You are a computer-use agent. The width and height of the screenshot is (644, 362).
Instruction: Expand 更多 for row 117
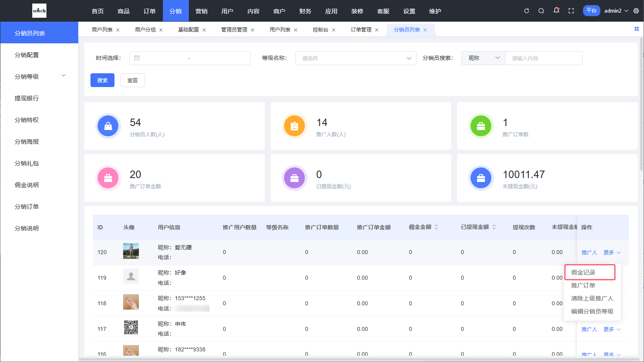[x=612, y=329]
